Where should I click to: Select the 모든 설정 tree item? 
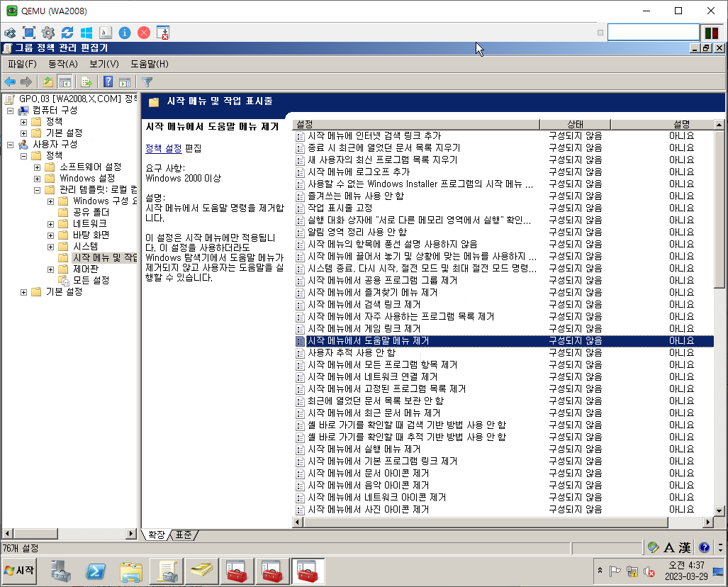[91, 281]
